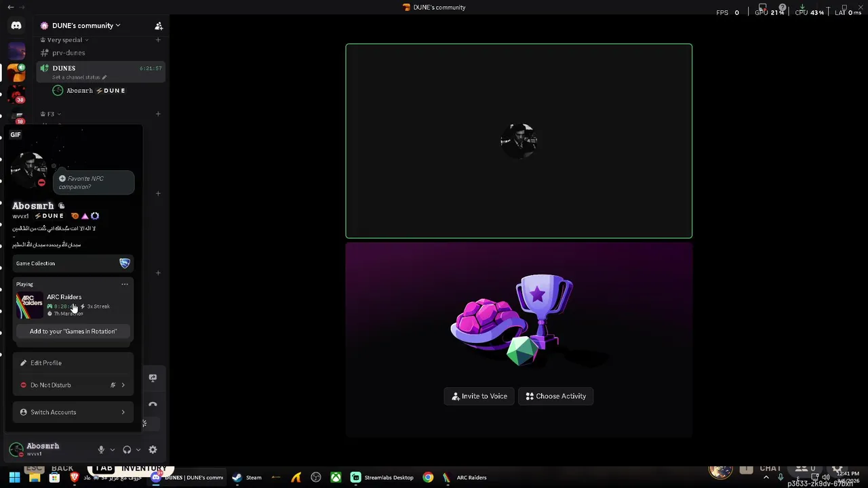
Task: Open microphone input options dropdown
Action: pyautogui.click(x=113, y=450)
